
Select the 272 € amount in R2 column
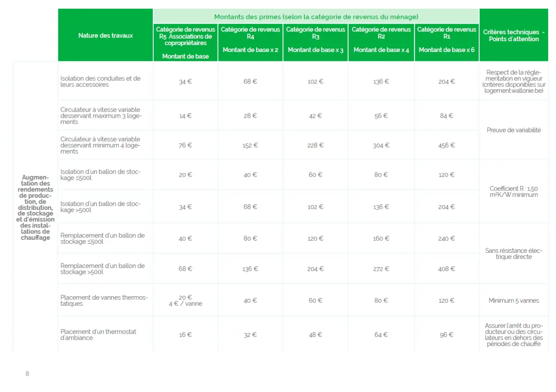coord(381,269)
